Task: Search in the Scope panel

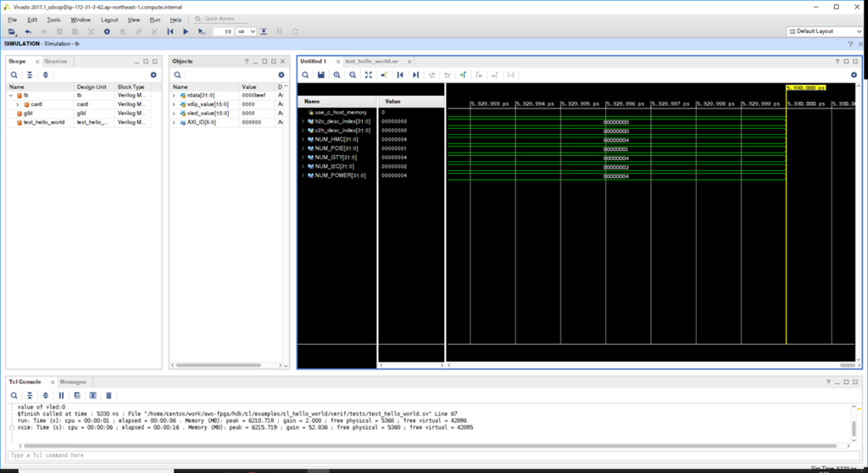Action: (x=14, y=75)
